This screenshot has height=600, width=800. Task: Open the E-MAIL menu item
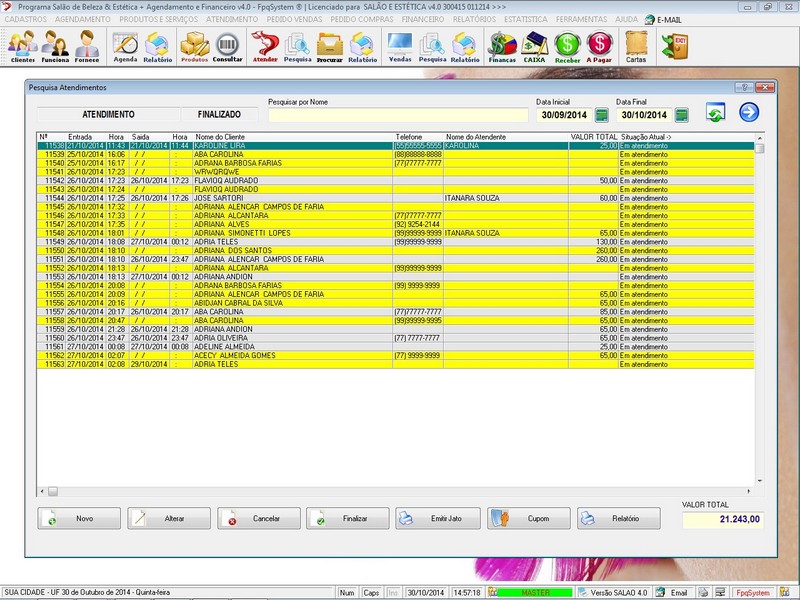[663, 20]
